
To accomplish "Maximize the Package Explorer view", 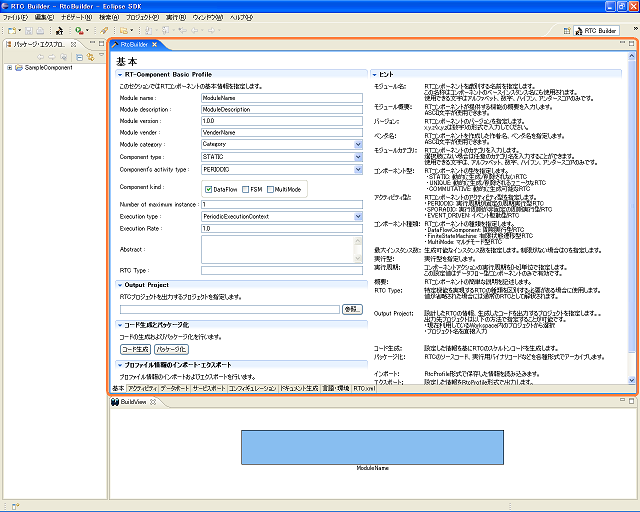I will tap(101, 43).
